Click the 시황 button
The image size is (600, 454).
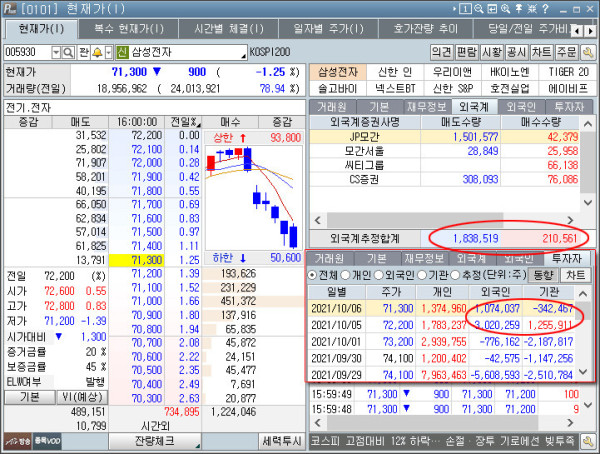492,52
